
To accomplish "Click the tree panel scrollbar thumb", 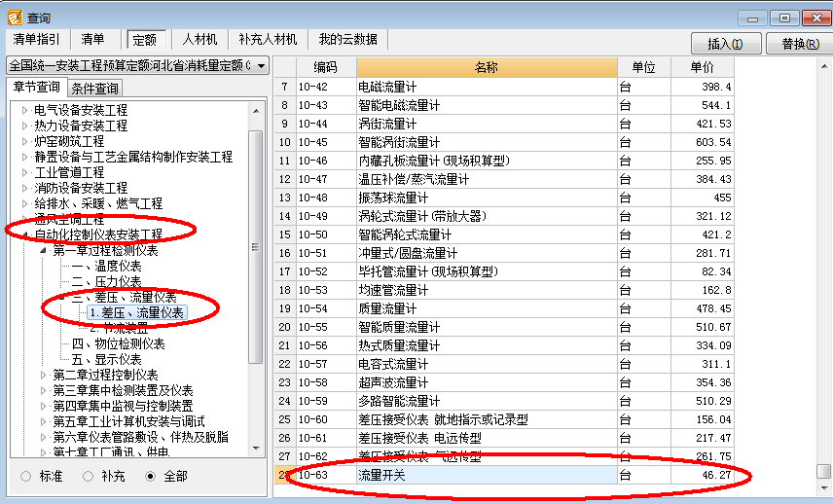I will [x=256, y=247].
